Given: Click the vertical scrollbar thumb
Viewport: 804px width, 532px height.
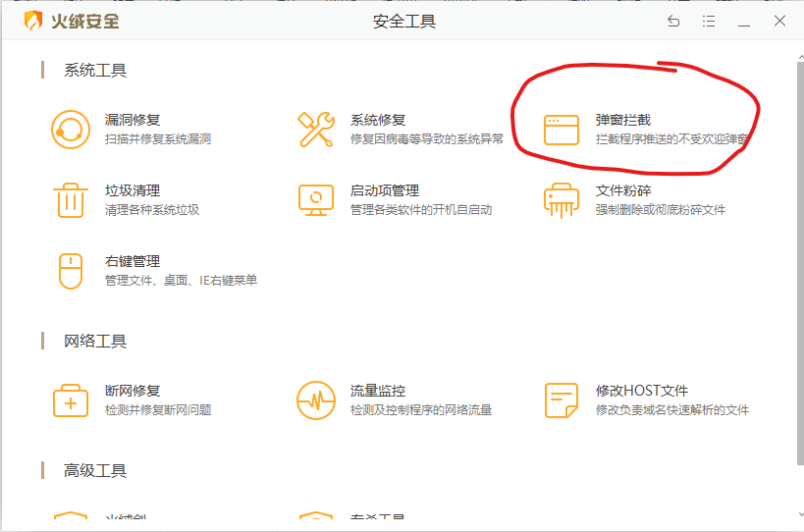Looking at the screenshot, I should [800, 264].
